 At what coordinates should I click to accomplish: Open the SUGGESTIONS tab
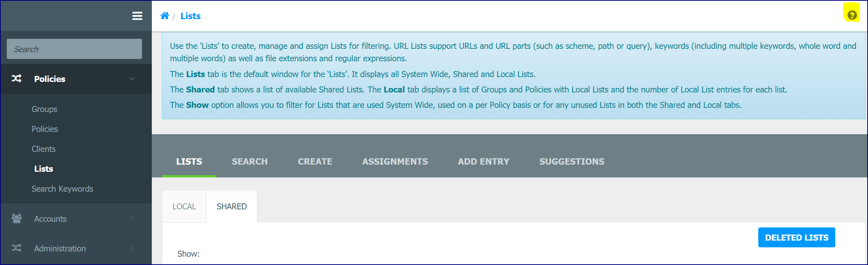pyautogui.click(x=572, y=162)
